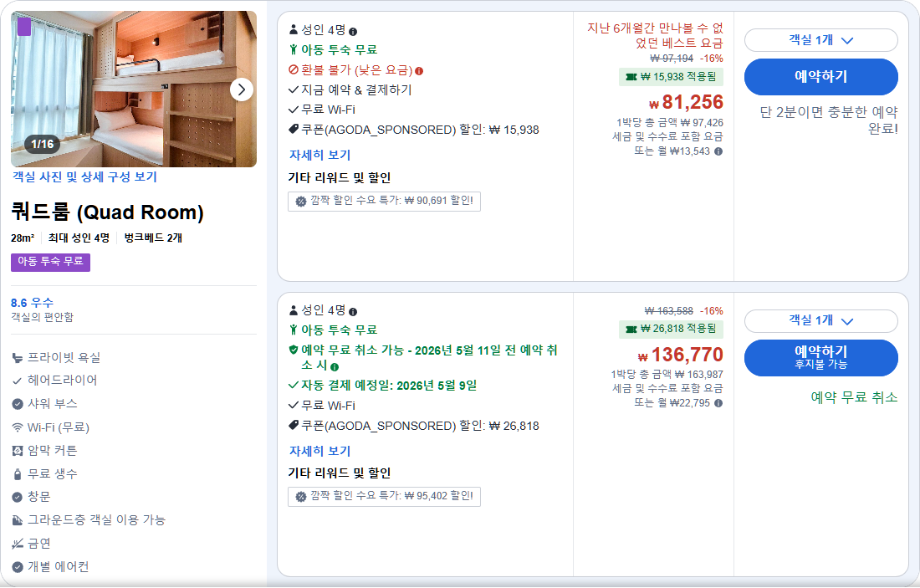Click the top '예약하기' booking button
Viewport: 920px width, 588px height.
820,76
